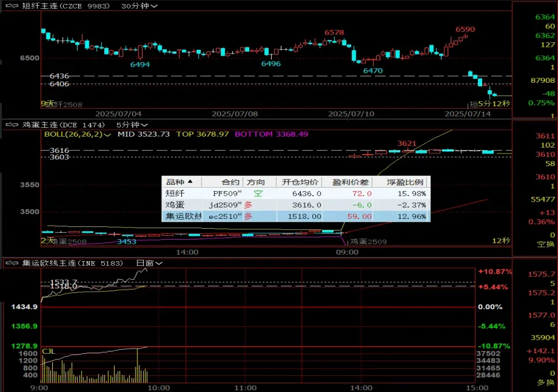Select the 鸡蛋 position row
Screen dimensions: 558x392
296,205
